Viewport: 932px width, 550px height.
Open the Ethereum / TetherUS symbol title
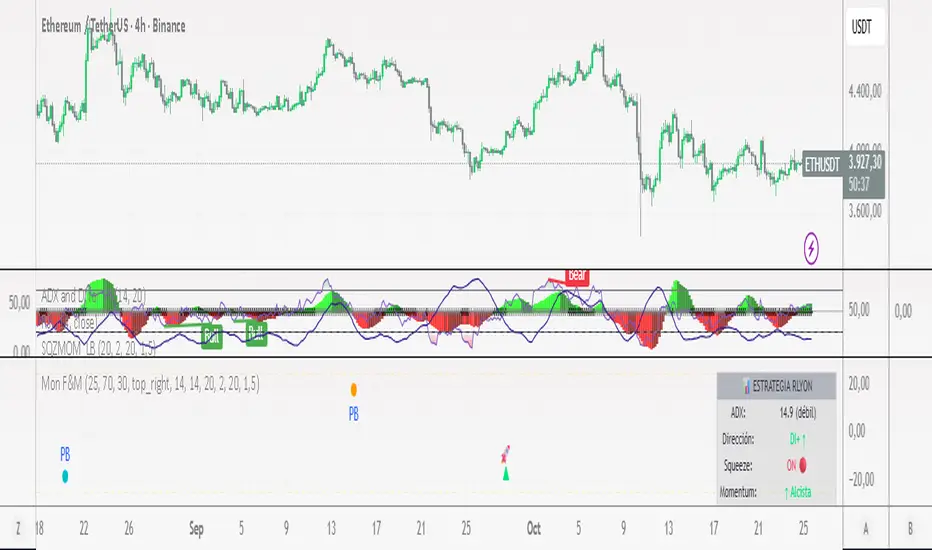coord(114,26)
